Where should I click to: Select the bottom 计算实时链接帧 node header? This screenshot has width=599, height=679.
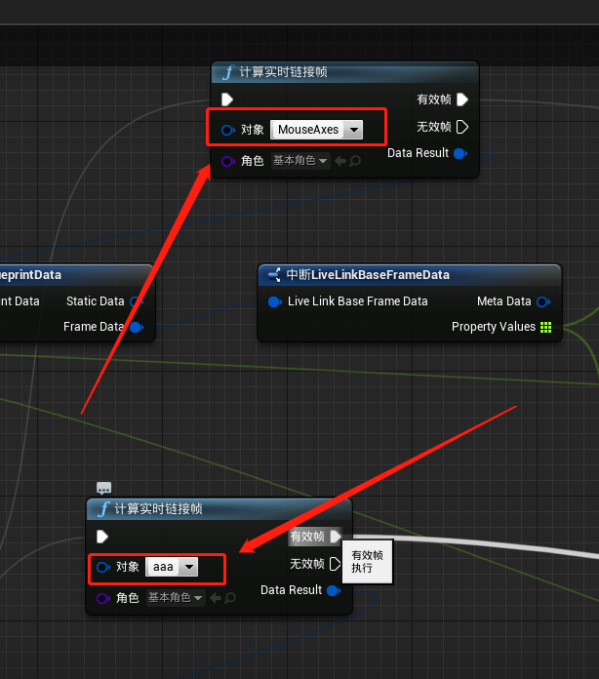pos(219,509)
